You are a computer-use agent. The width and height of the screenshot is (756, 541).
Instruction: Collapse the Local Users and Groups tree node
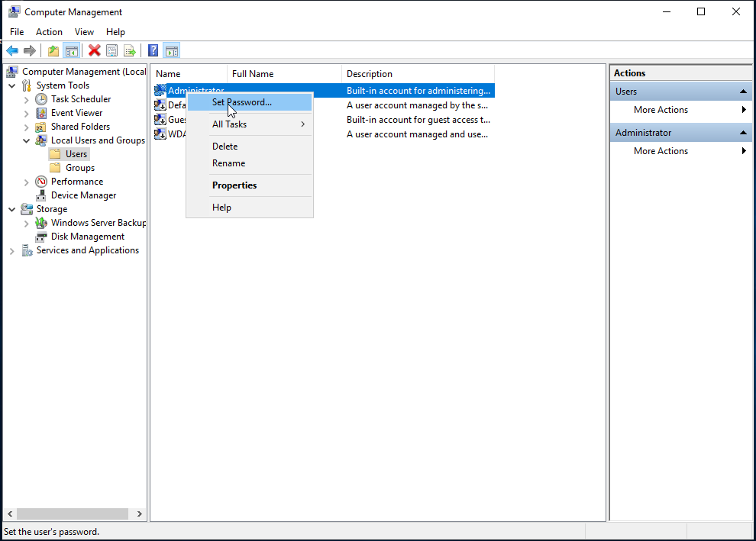pyautogui.click(x=27, y=140)
